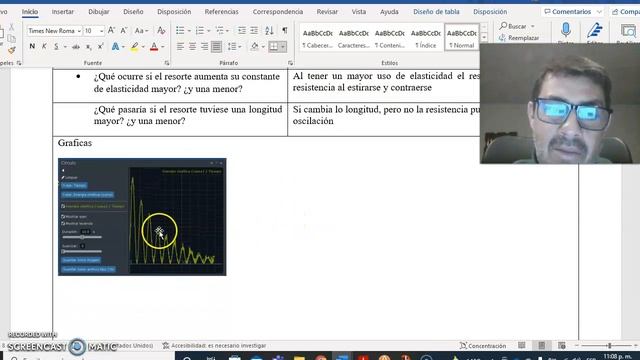The height and width of the screenshot is (360, 640).
Task: Apply subscript formatting
Action: [x=88, y=47]
